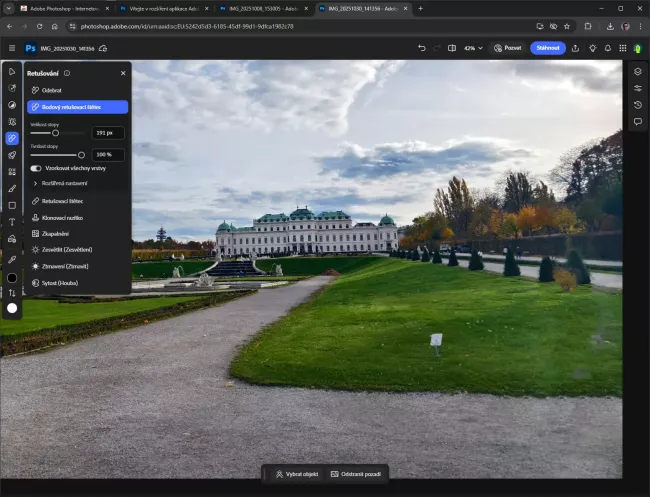This screenshot has height=497, width=650.
Task: Open the notifications bell
Action: (608, 48)
